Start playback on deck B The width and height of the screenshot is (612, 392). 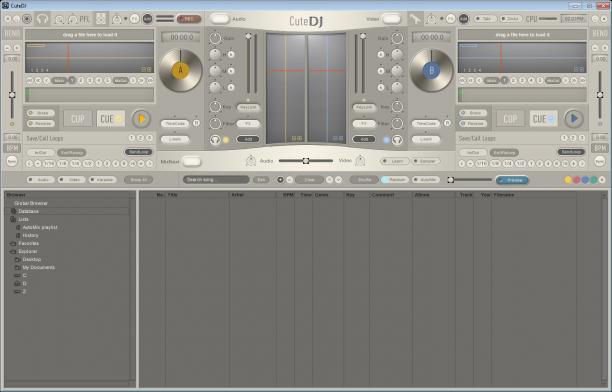pos(574,118)
